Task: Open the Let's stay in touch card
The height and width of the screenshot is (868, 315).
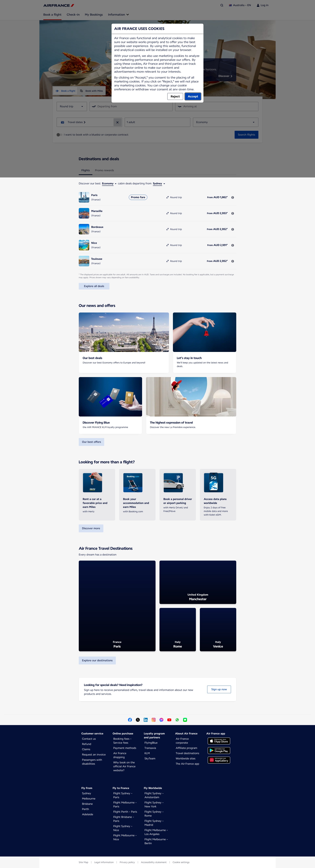Action: [x=204, y=342]
